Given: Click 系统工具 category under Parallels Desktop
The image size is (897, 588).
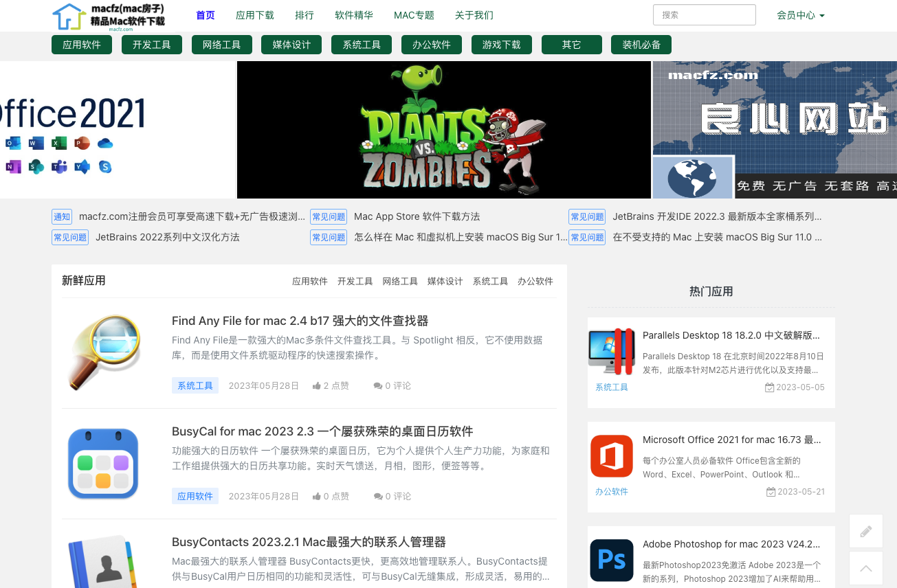Looking at the screenshot, I should tap(612, 387).
